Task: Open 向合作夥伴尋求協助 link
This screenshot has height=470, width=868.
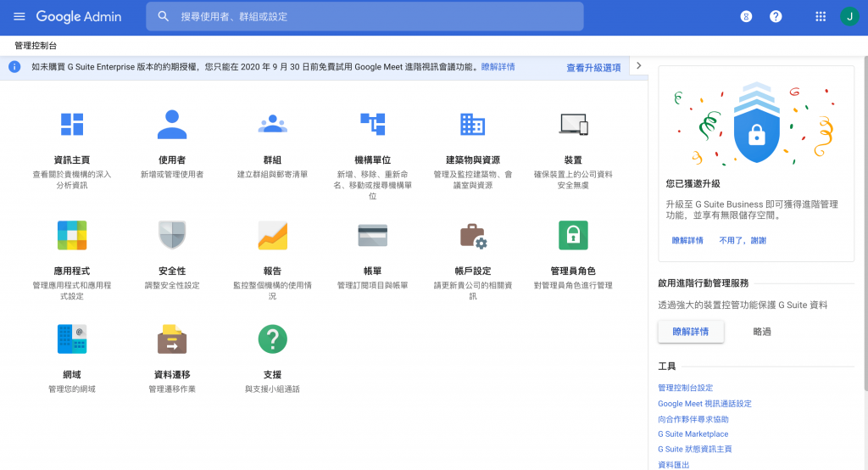Action: pyautogui.click(x=693, y=419)
